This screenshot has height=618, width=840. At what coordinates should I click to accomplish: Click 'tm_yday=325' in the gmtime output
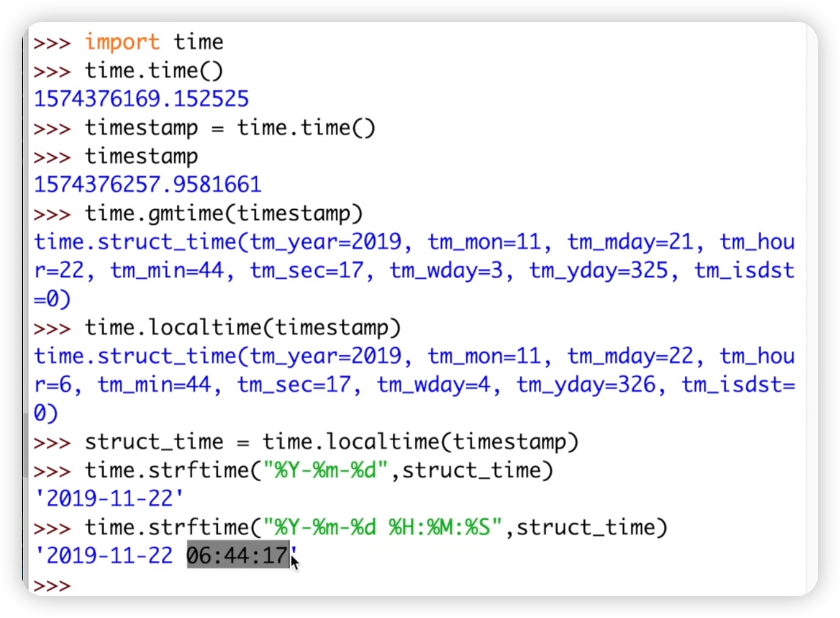pos(598,271)
